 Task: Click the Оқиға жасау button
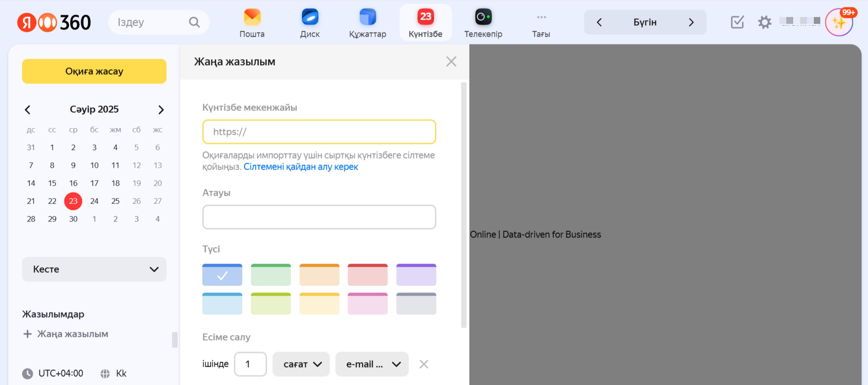pos(94,71)
